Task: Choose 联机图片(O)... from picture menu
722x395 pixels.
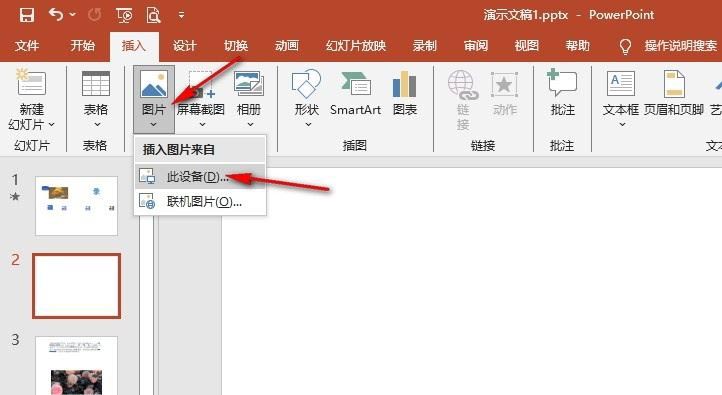Action: (x=200, y=202)
